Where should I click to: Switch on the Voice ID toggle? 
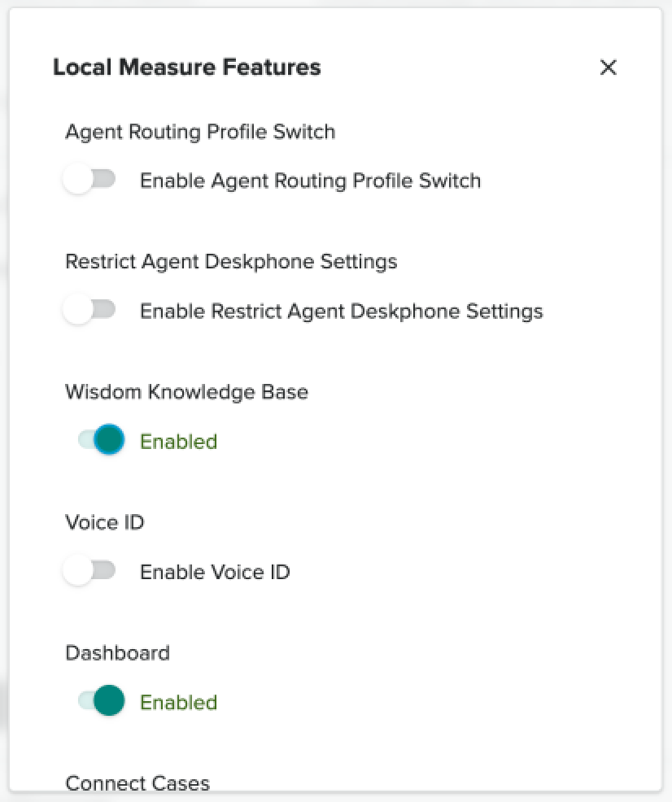(x=90, y=572)
